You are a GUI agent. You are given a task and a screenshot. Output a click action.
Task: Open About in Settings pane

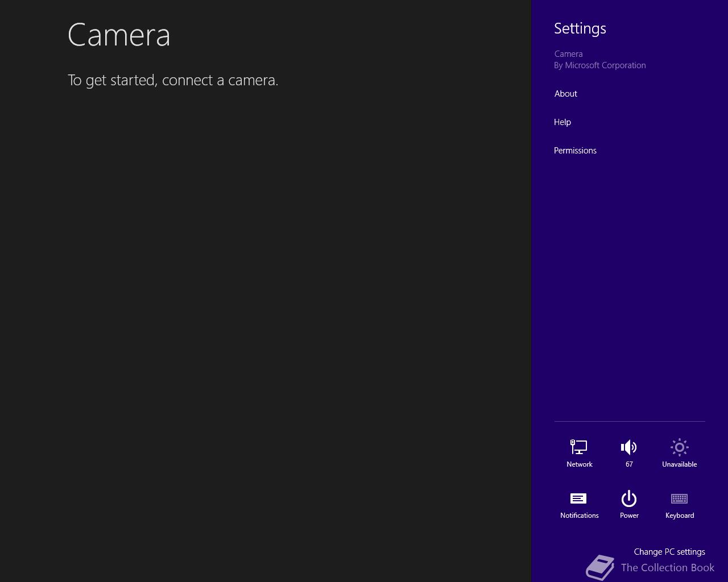[566, 94]
